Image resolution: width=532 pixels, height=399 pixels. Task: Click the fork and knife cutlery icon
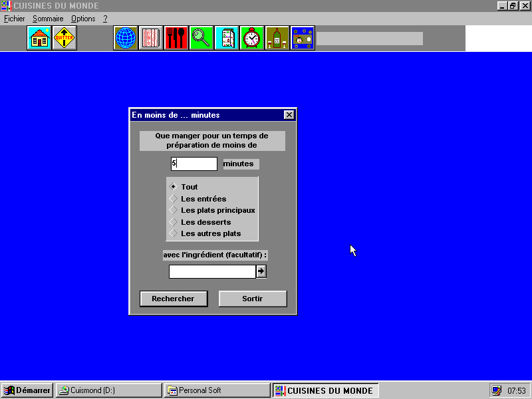click(176, 38)
